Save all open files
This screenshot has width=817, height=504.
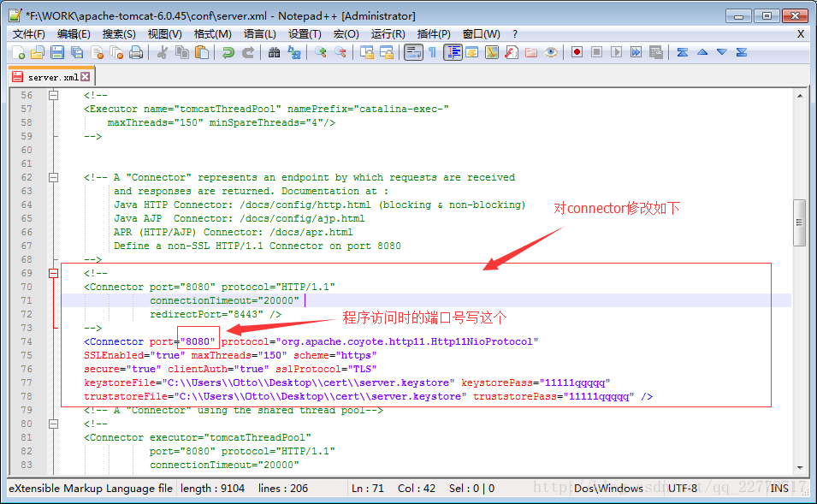[77, 53]
